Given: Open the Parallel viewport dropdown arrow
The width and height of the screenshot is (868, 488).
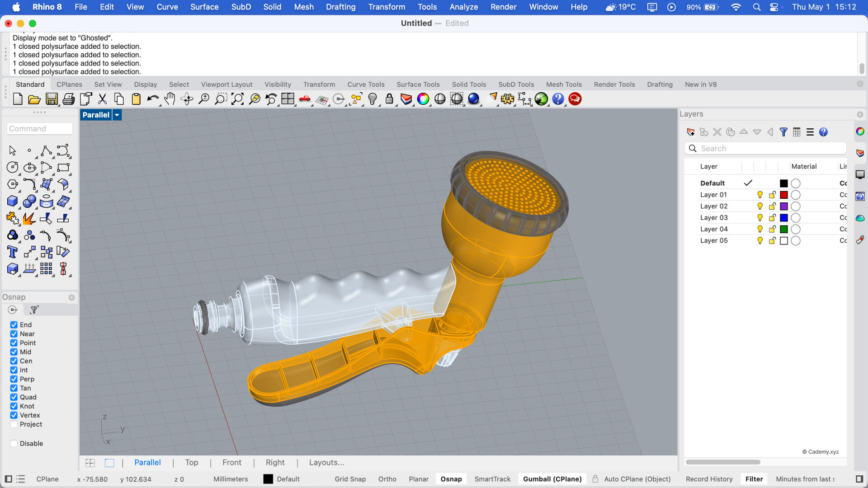Looking at the screenshot, I should coord(117,115).
